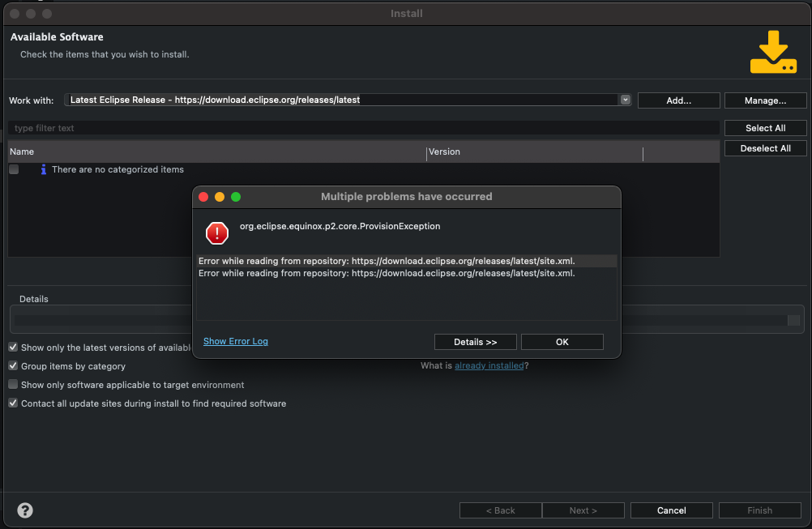Click the Details pane scrollbar handle
Viewport: 812px width, 529px height.
pos(793,321)
